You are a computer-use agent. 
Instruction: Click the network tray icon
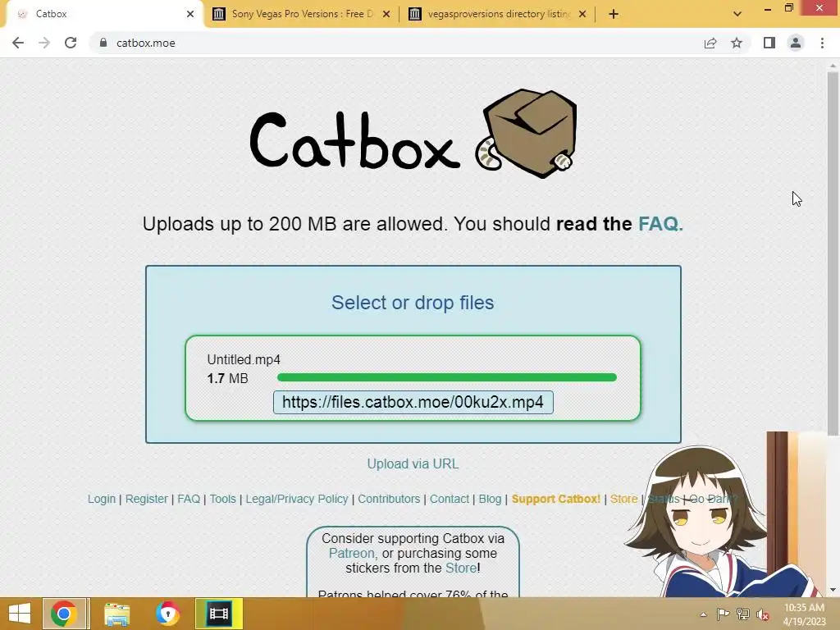[x=742, y=614]
